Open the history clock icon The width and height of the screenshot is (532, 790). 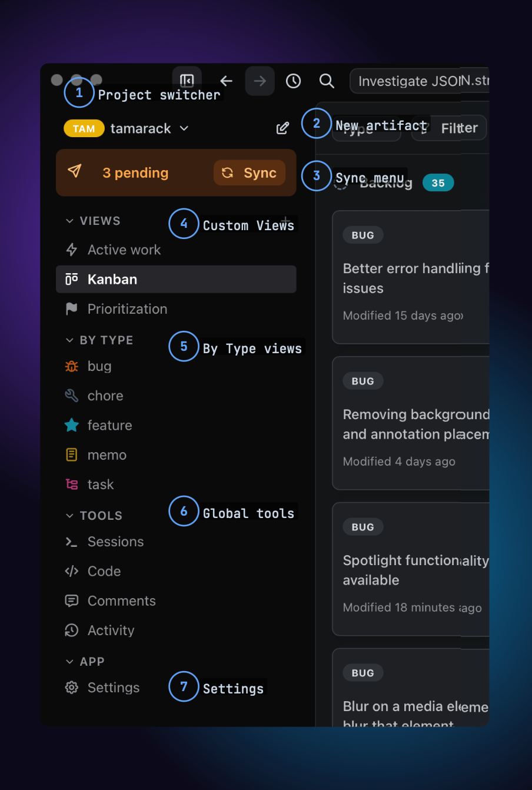point(293,81)
